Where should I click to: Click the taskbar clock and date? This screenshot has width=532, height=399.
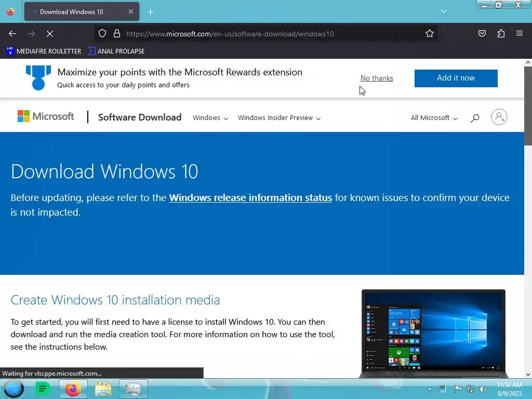coord(509,389)
